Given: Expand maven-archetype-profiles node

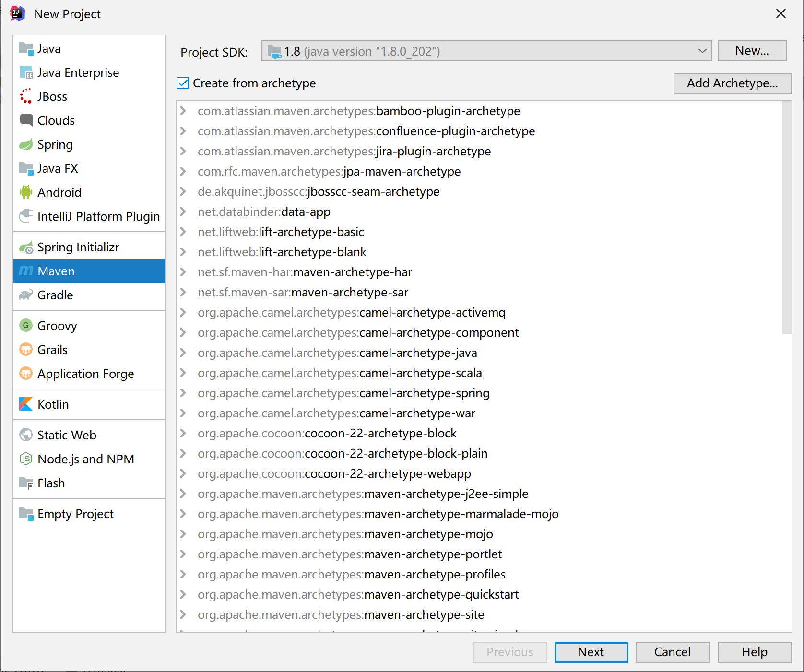Looking at the screenshot, I should pos(183,574).
